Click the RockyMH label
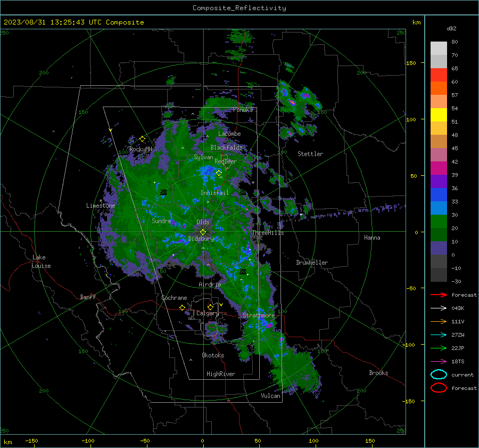Screen dimensions: 479x448 141,149
